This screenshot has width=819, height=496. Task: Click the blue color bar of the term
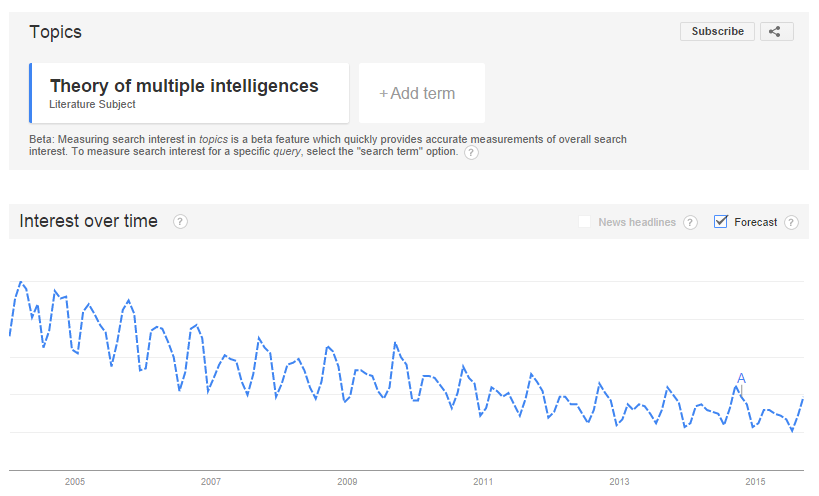(x=30, y=93)
